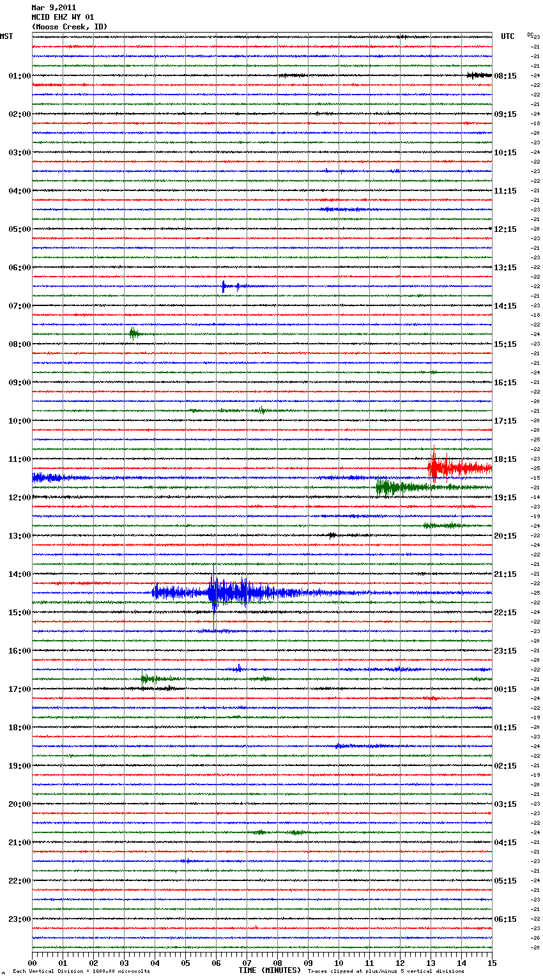The image size is (543, 980).
Task: Select the "23:00" MST hour label
Action: click(x=20, y=919)
